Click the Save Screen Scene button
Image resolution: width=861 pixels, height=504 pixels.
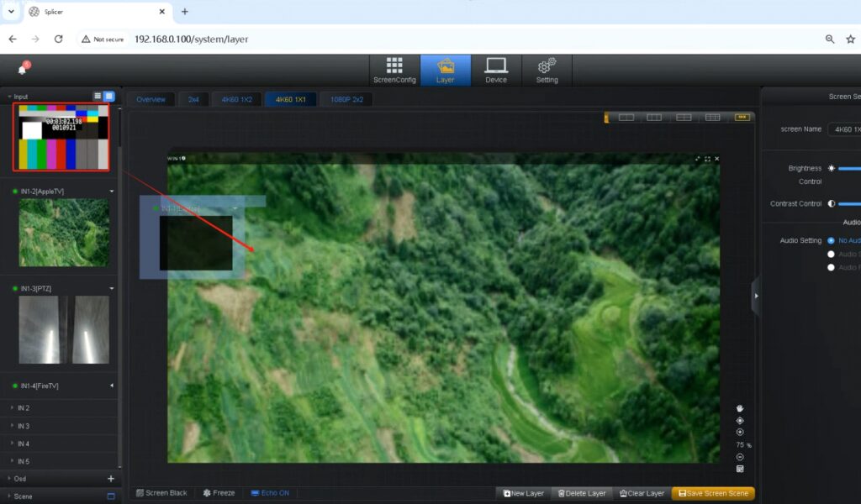(x=713, y=494)
